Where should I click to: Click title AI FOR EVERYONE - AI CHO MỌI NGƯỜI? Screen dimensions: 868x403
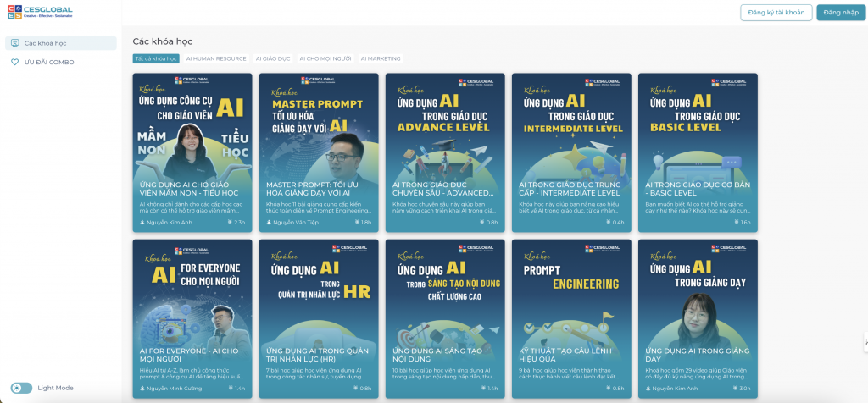click(189, 355)
